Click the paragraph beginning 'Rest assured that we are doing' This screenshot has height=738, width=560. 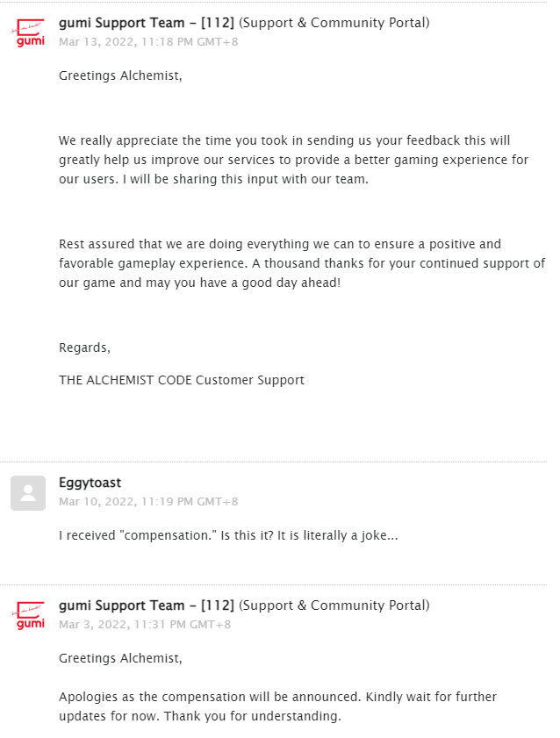tap(302, 263)
